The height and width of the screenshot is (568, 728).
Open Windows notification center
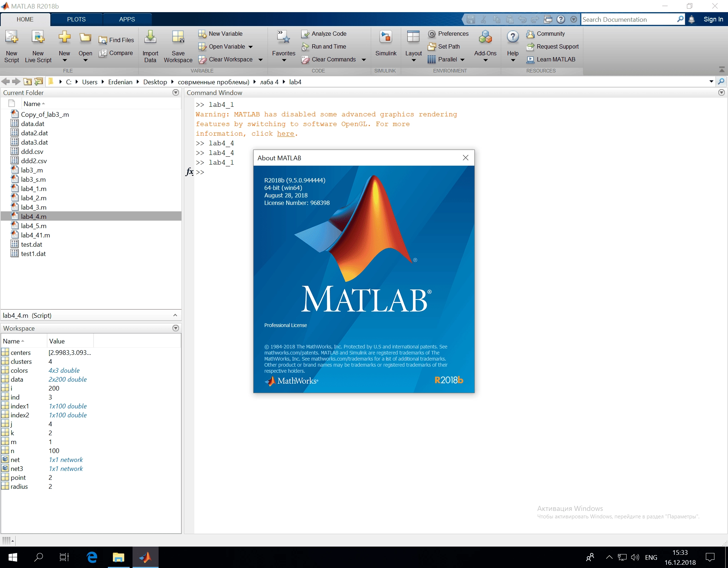pos(710,557)
